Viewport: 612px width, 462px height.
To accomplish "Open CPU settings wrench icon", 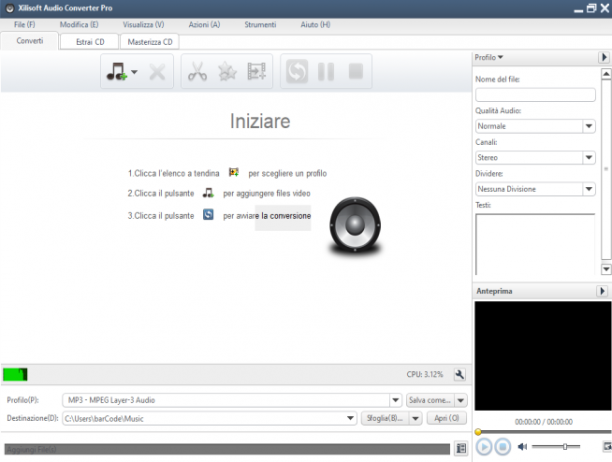I will coord(460,375).
